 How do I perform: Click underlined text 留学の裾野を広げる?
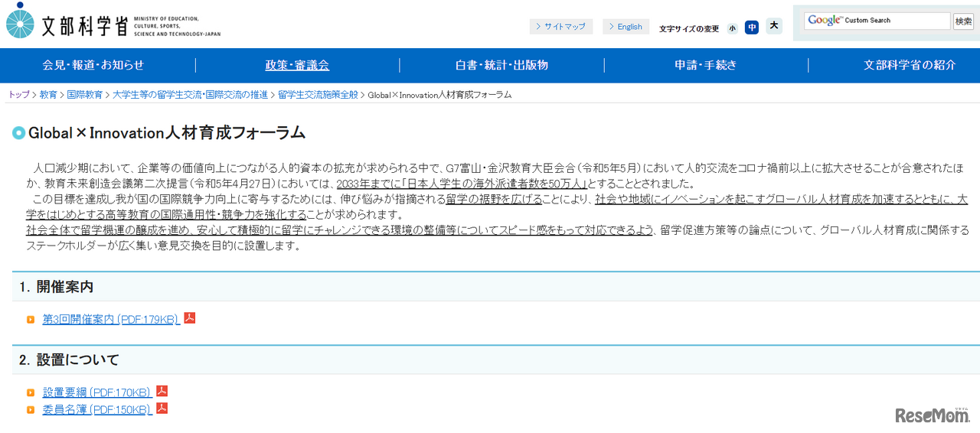(x=495, y=199)
